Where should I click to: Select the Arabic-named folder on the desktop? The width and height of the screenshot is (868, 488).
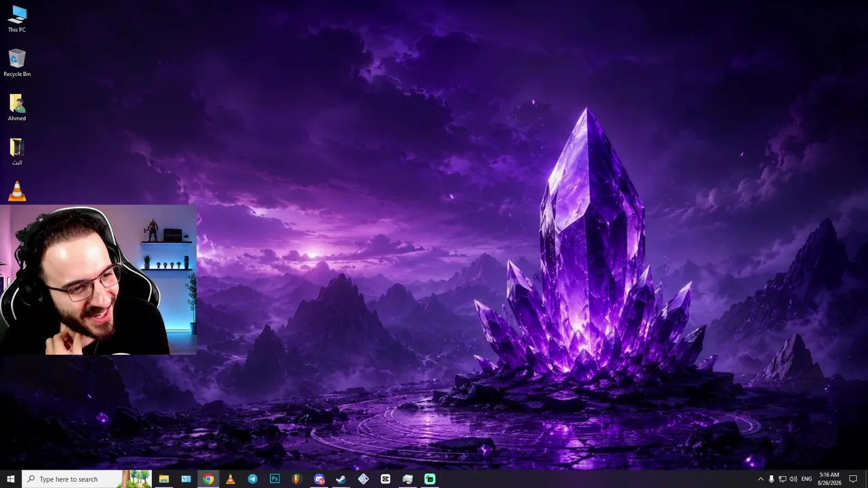[x=17, y=152]
